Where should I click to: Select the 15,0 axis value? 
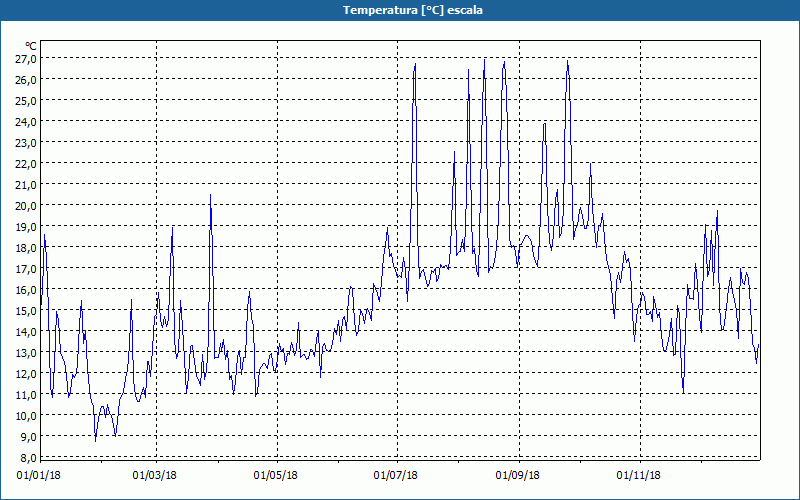pos(26,311)
